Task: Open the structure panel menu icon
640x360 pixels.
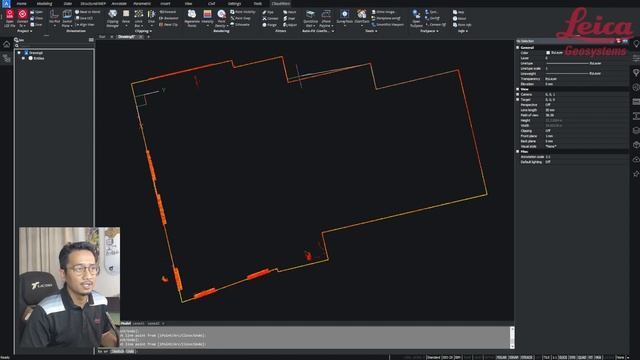Action: pyautogui.click(x=91, y=40)
